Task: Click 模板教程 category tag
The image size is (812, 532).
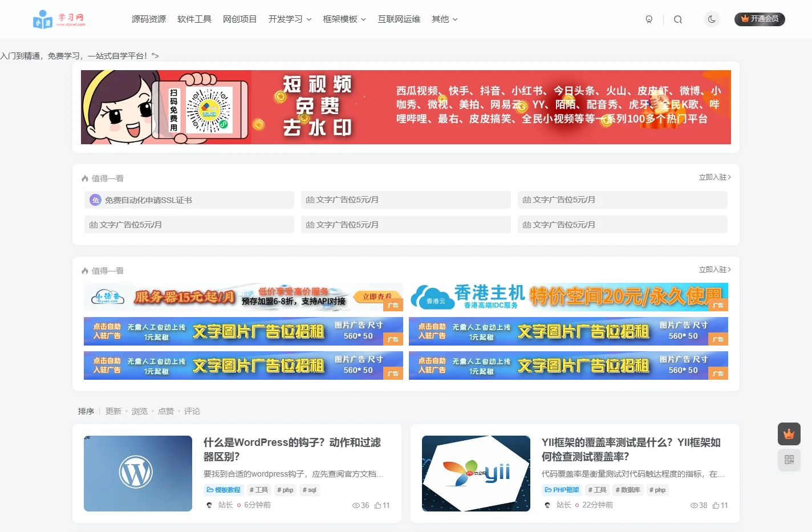Action: coord(224,490)
